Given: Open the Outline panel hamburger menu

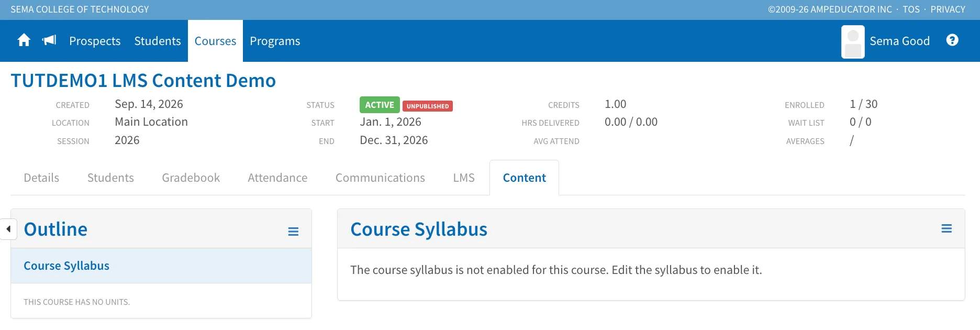Looking at the screenshot, I should [x=293, y=232].
